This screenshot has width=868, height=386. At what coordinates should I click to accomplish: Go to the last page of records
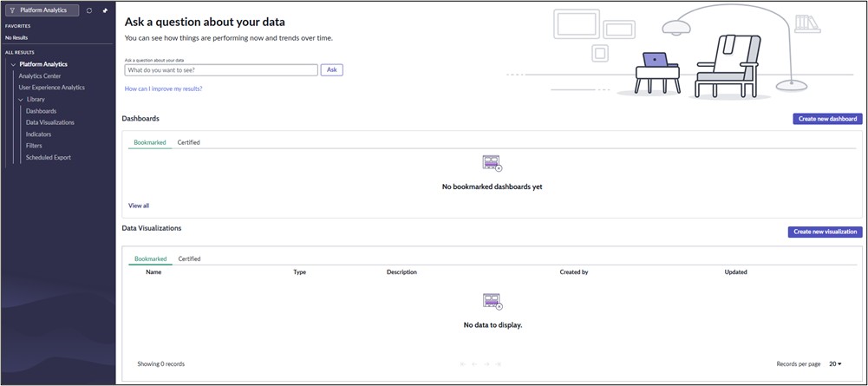pos(499,363)
